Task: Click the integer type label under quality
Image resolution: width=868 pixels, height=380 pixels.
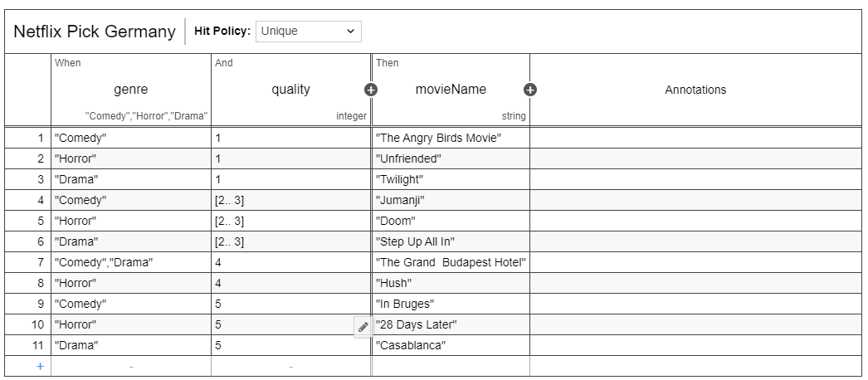Action: pos(351,116)
